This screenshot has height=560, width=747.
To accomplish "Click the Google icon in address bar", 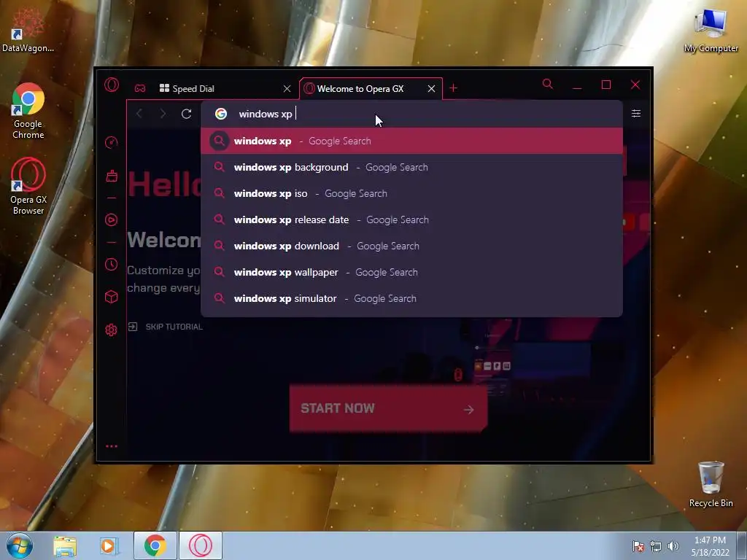I will pyautogui.click(x=220, y=114).
